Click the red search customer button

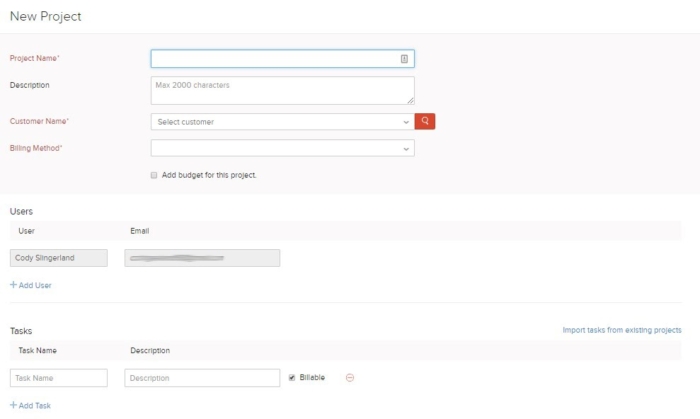click(x=425, y=121)
